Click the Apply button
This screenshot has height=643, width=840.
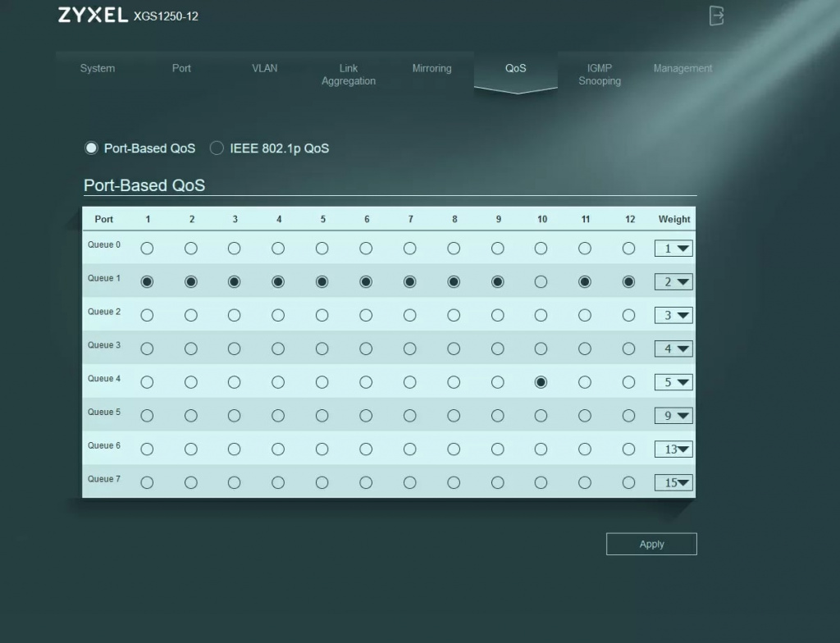651,544
